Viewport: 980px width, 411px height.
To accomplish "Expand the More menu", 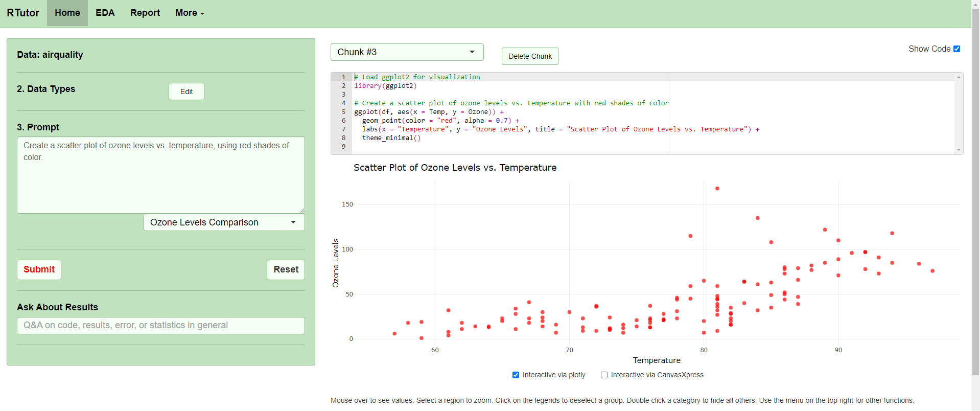I will click(x=189, y=13).
